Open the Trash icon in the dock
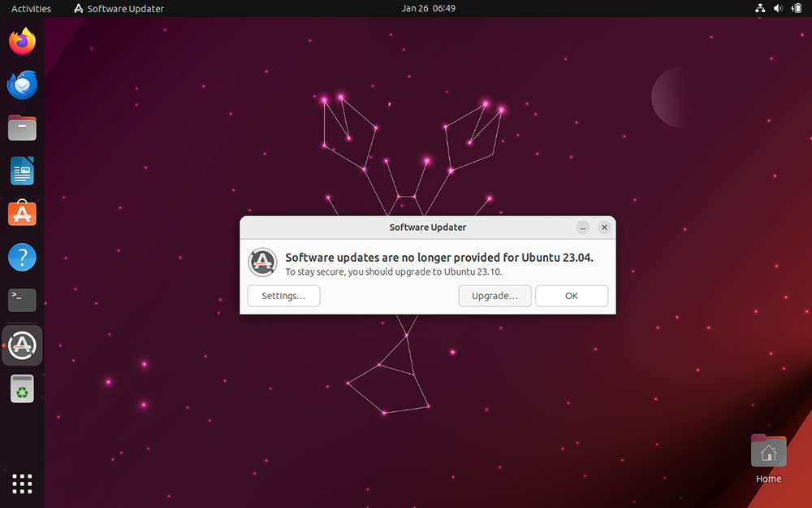Image resolution: width=812 pixels, height=508 pixels. click(x=22, y=388)
